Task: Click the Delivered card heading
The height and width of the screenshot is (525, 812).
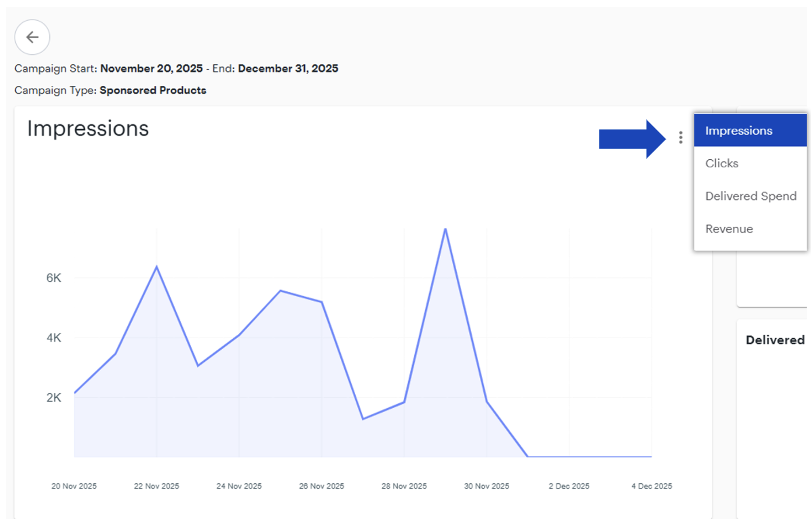Action: point(775,340)
